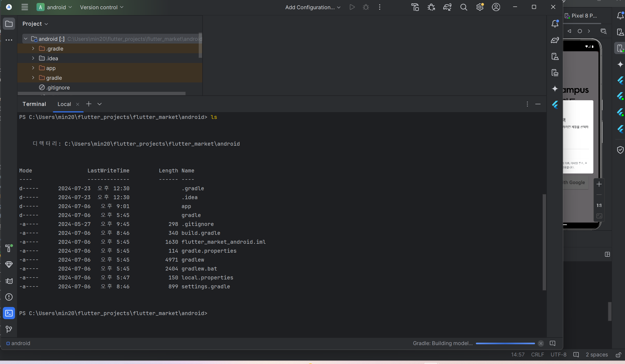Switch to the Local terminal tab

coord(64,104)
